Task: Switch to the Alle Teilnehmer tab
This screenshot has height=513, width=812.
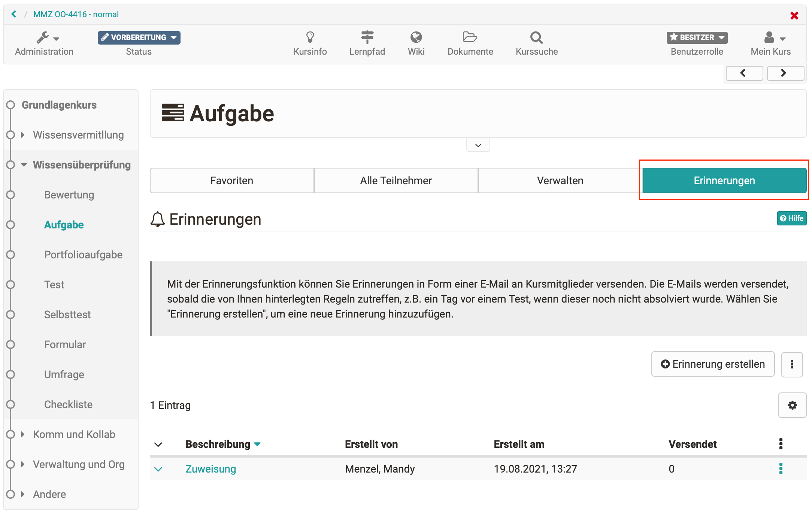Action: [x=396, y=180]
